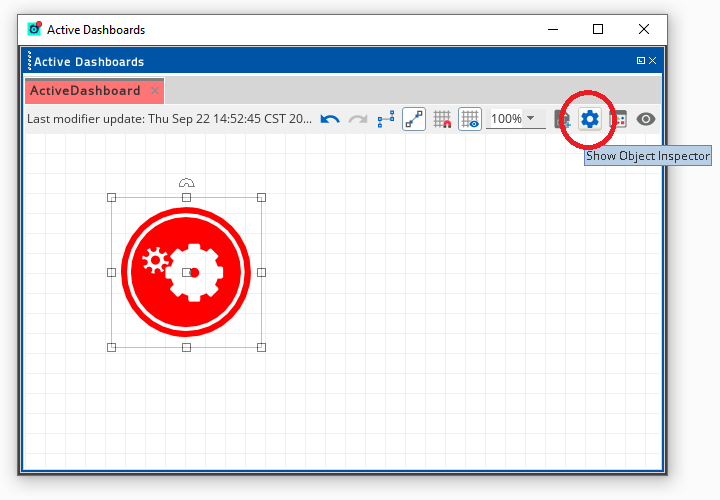Click the Redo arrow in the toolbar
Screen dimensions: 720x500
click(357, 119)
